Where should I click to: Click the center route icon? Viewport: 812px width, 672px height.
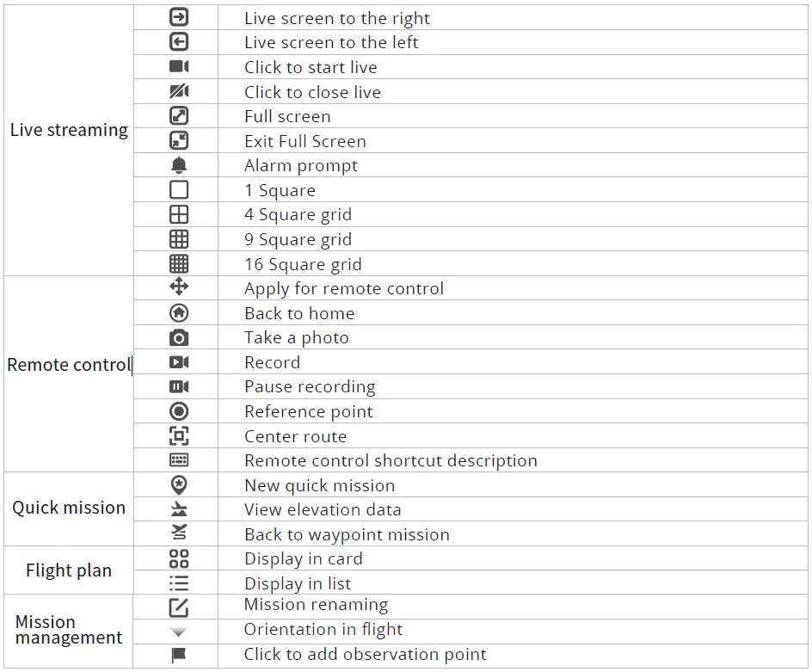click(x=179, y=436)
